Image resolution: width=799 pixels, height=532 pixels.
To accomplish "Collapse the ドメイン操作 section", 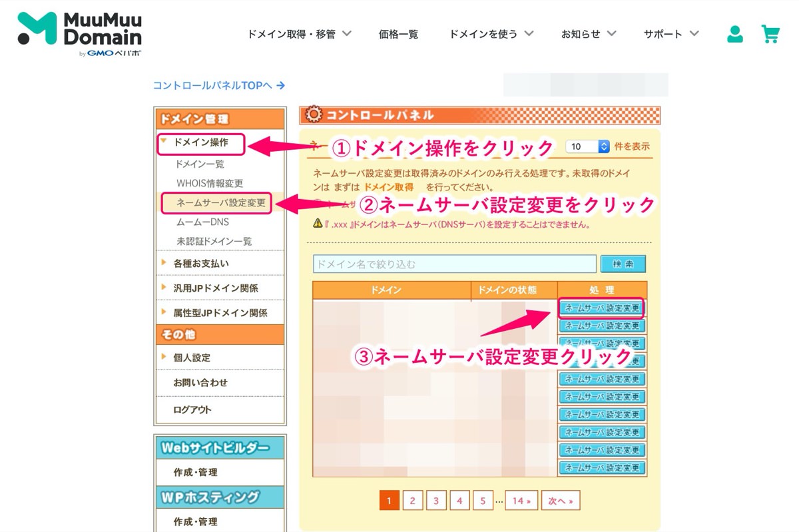I will [x=201, y=142].
